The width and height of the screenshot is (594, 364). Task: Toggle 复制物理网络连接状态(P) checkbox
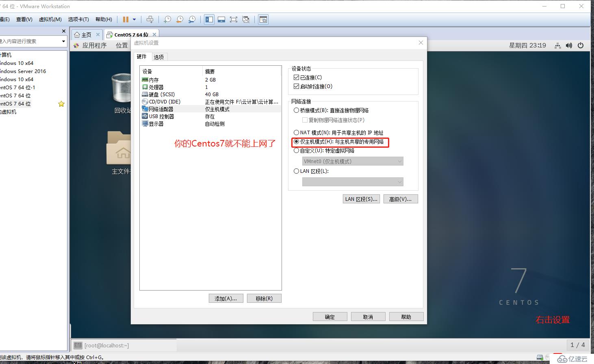coord(305,120)
